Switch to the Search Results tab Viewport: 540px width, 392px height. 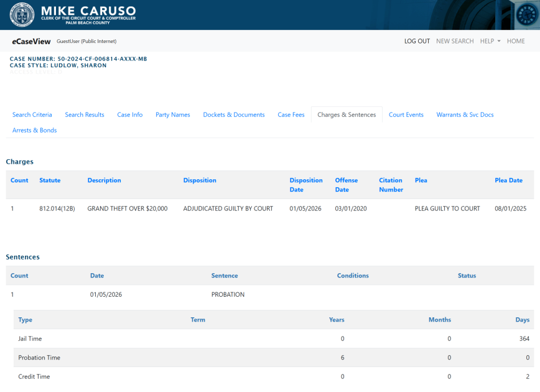coord(85,115)
